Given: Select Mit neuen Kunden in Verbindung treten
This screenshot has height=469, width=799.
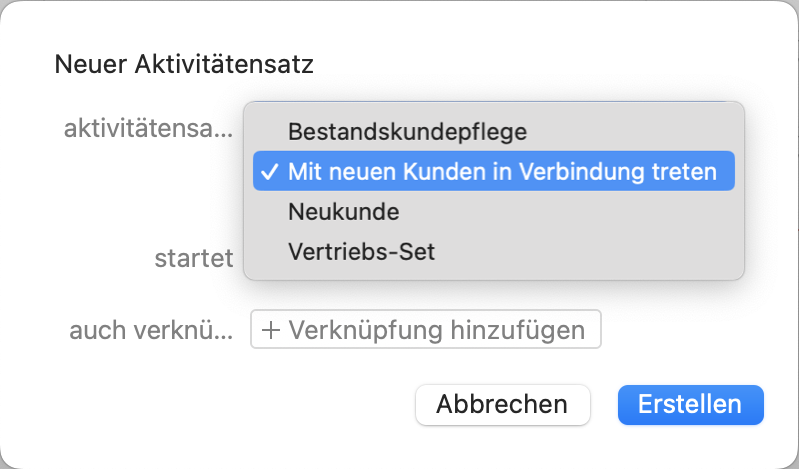Looking at the screenshot, I should (x=502, y=171).
